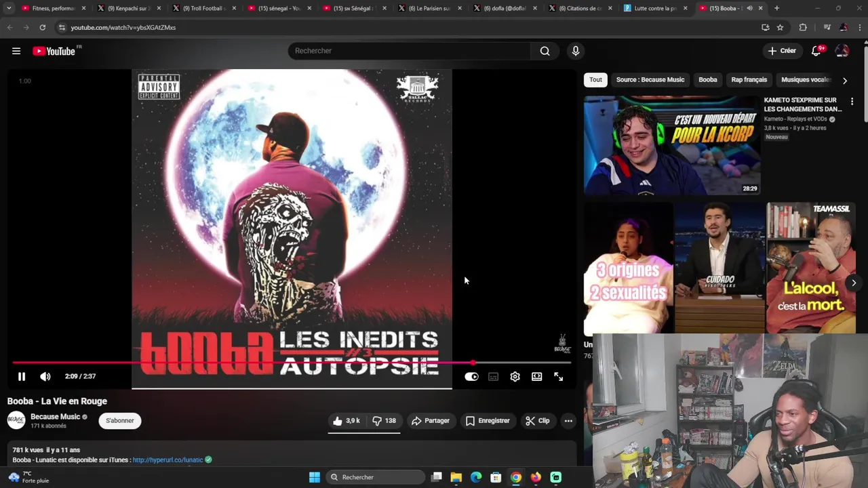The image size is (868, 488).
Task: Like the video (3,9 k)
Action: pos(347,421)
